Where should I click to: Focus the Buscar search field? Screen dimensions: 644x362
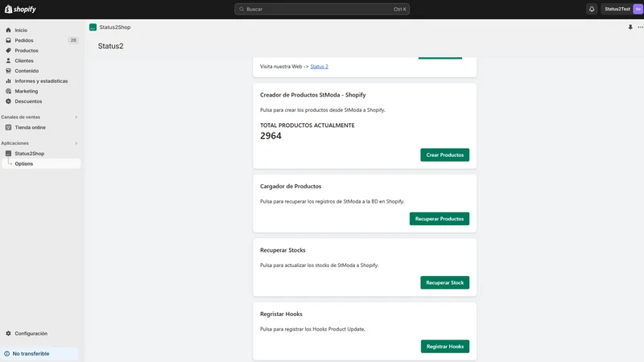[321, 9]
